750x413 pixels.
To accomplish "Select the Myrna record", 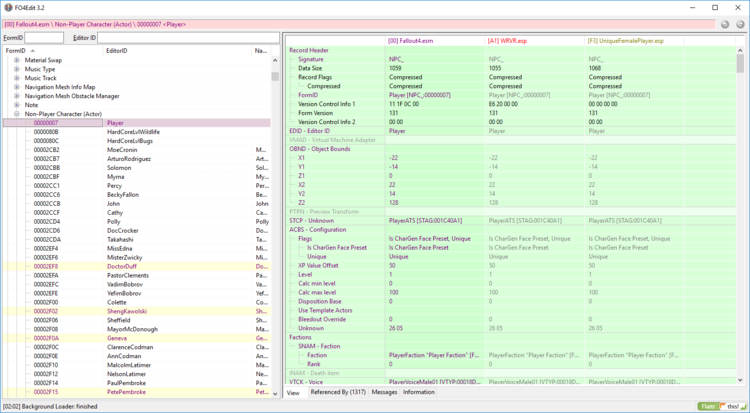I will tap(137, 177).
